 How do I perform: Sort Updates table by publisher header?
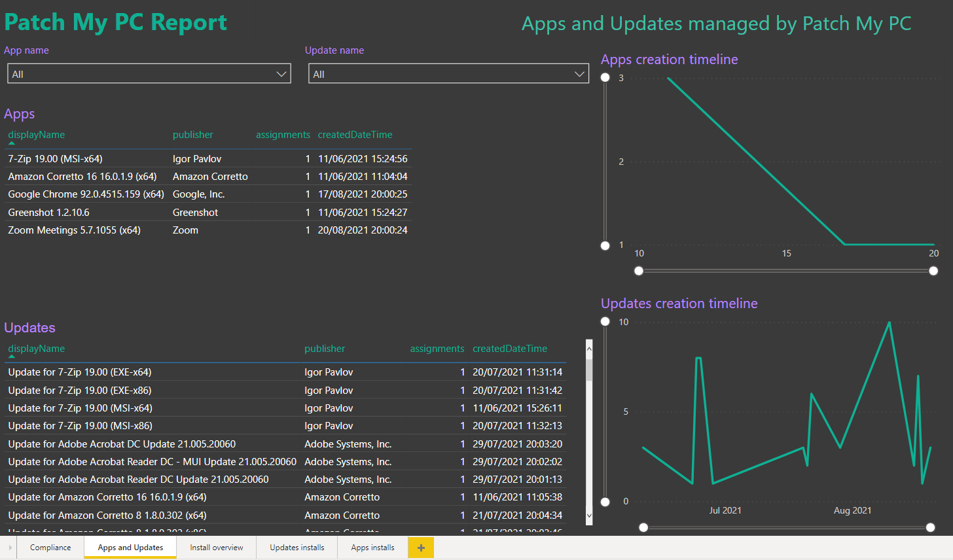point(325,349)
